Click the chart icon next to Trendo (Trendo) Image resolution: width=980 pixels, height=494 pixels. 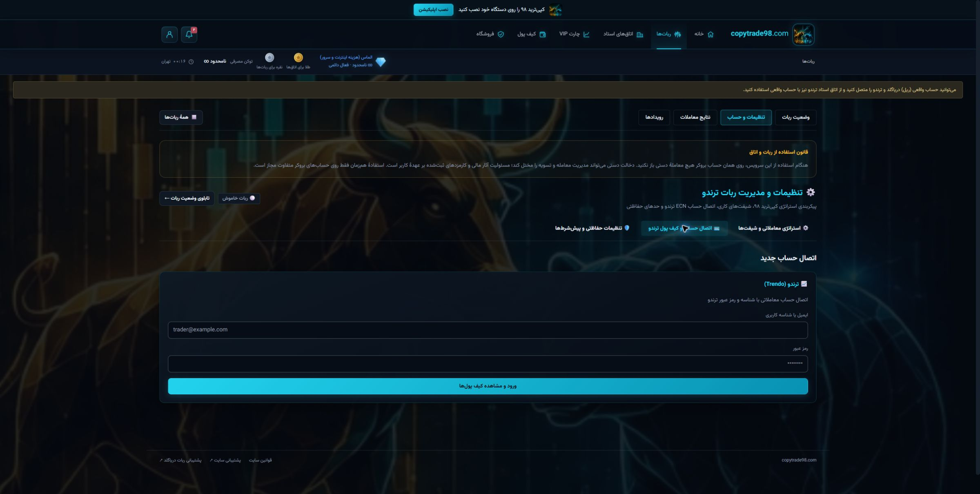[x=804, y=284]
